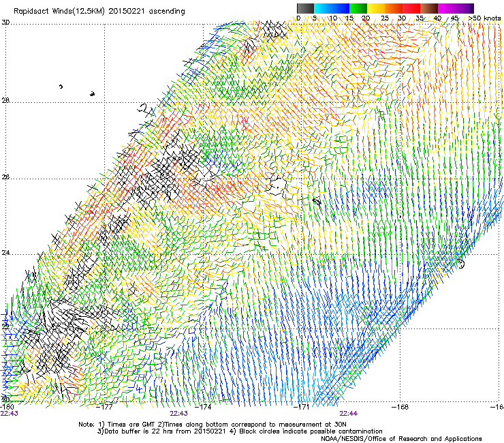Click the magenta 40-45 knots legend swatch

(x=447, y=8)
